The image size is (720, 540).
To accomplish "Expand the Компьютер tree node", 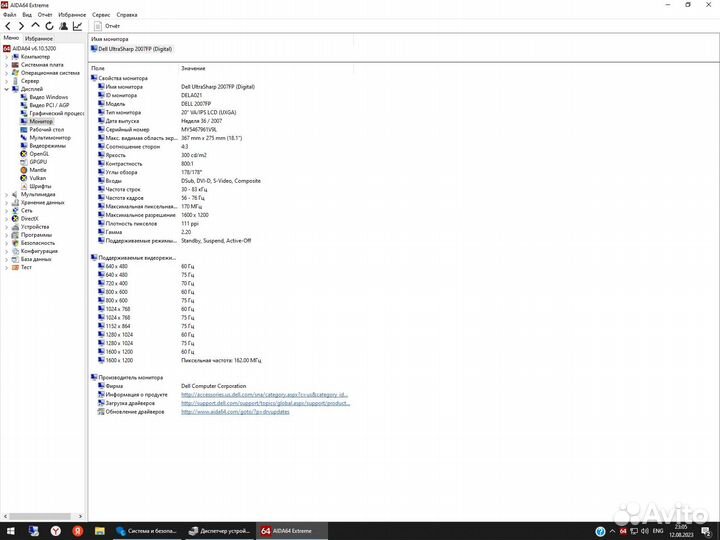I will pyautogui.click(x=6, y=57).
